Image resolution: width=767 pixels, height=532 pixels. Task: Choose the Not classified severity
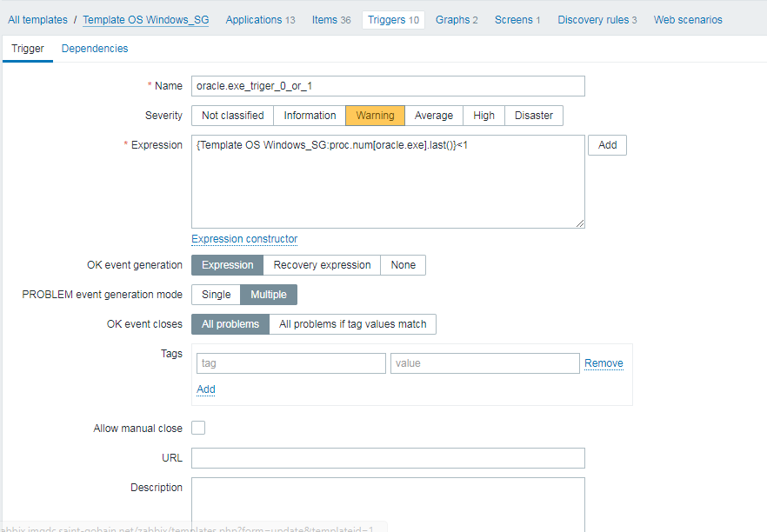tap(232, 116)
